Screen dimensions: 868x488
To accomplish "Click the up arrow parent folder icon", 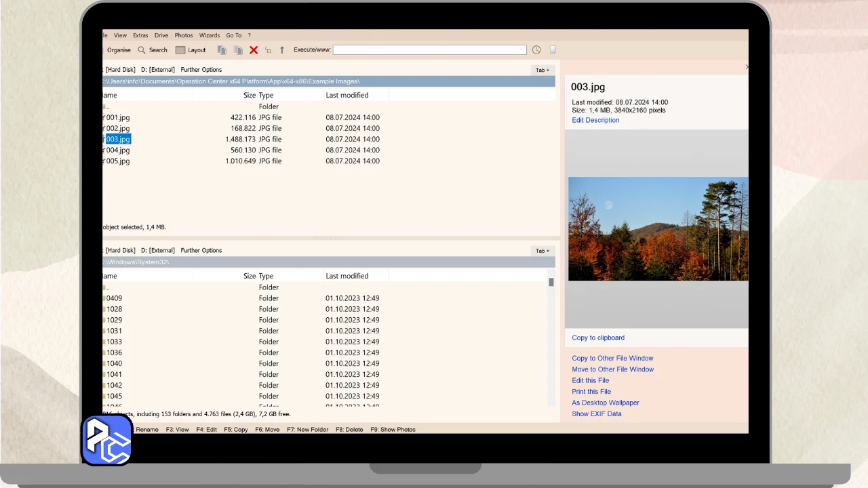I will point(282,50).
